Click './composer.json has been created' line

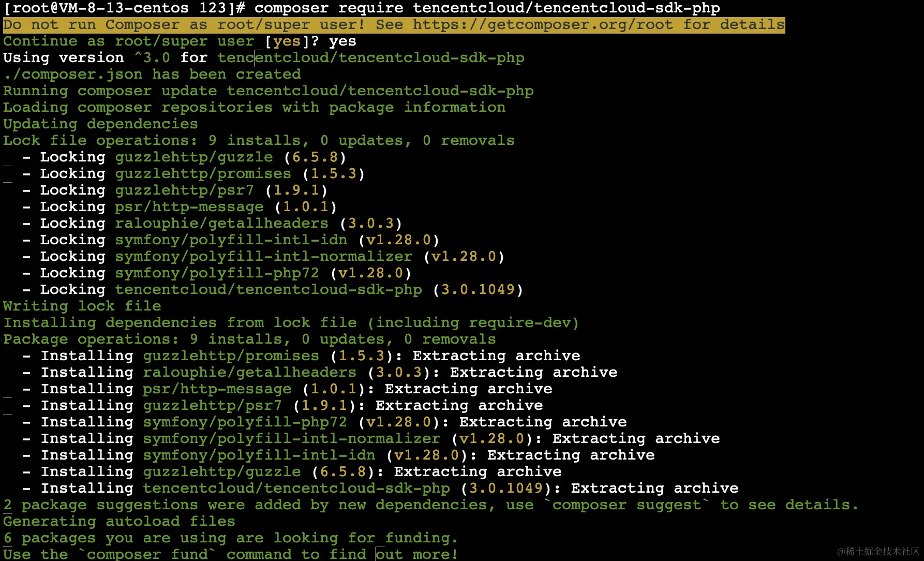click(152, 75)
